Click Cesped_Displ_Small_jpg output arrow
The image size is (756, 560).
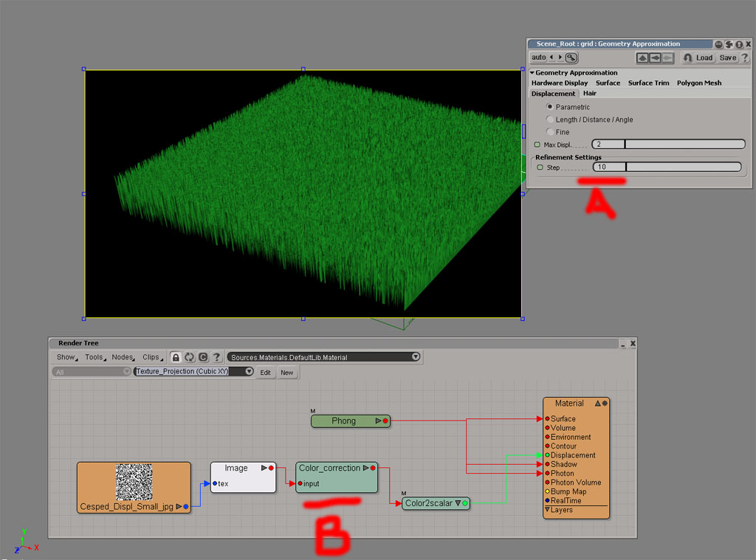(179, 506)
